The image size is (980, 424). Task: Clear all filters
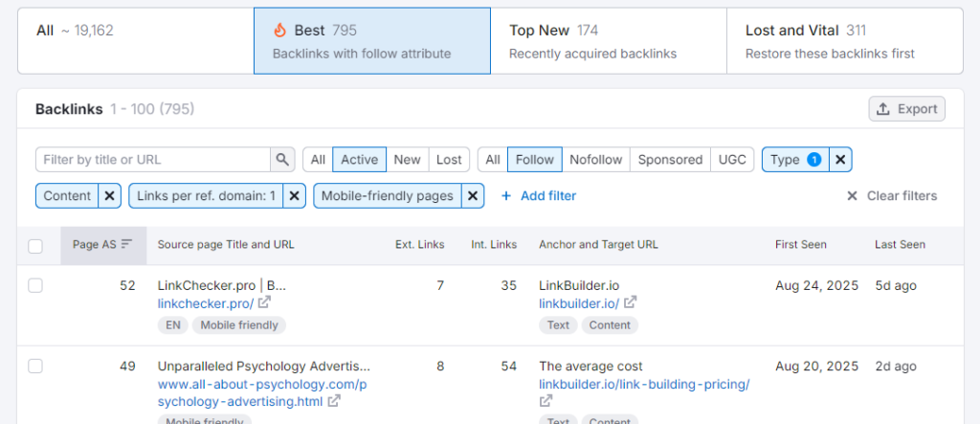pos(892,196)
